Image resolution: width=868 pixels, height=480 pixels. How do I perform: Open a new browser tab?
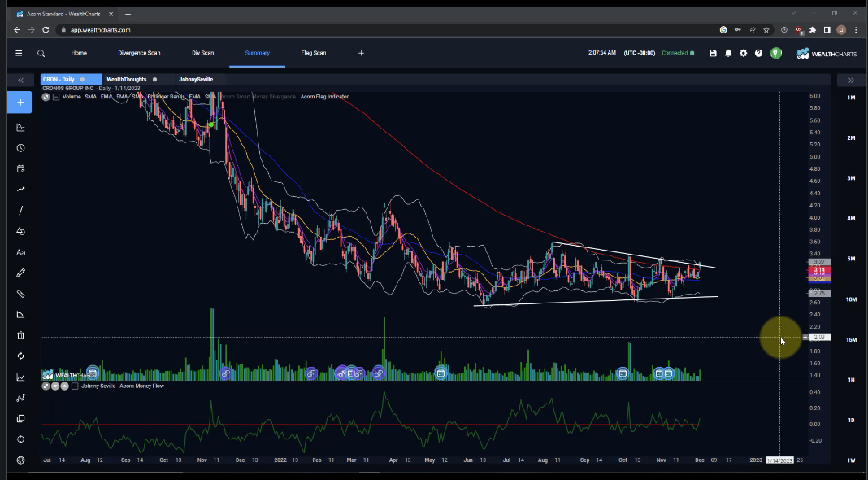pyautogui.click(x=128, y=14)
